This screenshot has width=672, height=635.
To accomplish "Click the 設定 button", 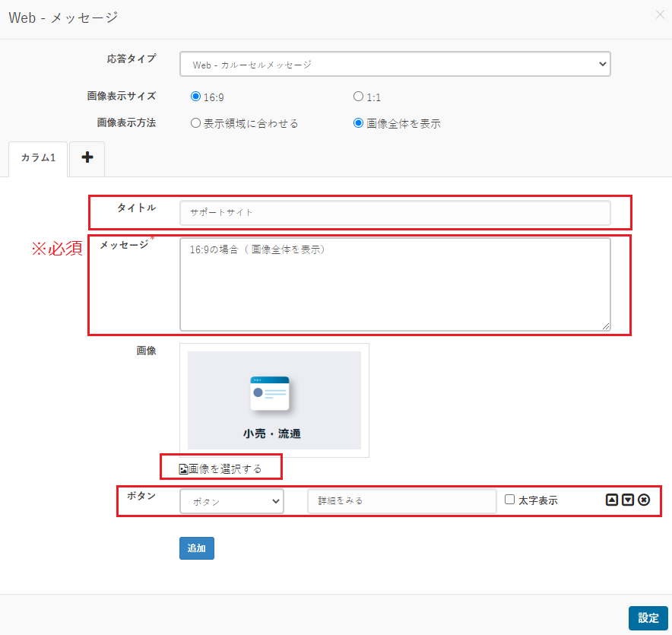I will pyautogui.click(x=648, y=618).
